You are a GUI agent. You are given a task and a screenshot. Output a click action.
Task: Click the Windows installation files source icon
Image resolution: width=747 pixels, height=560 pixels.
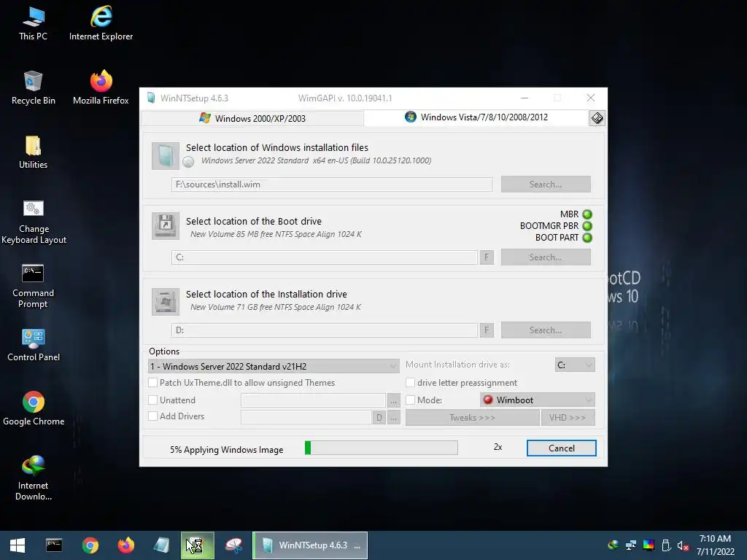pos(166,156)
